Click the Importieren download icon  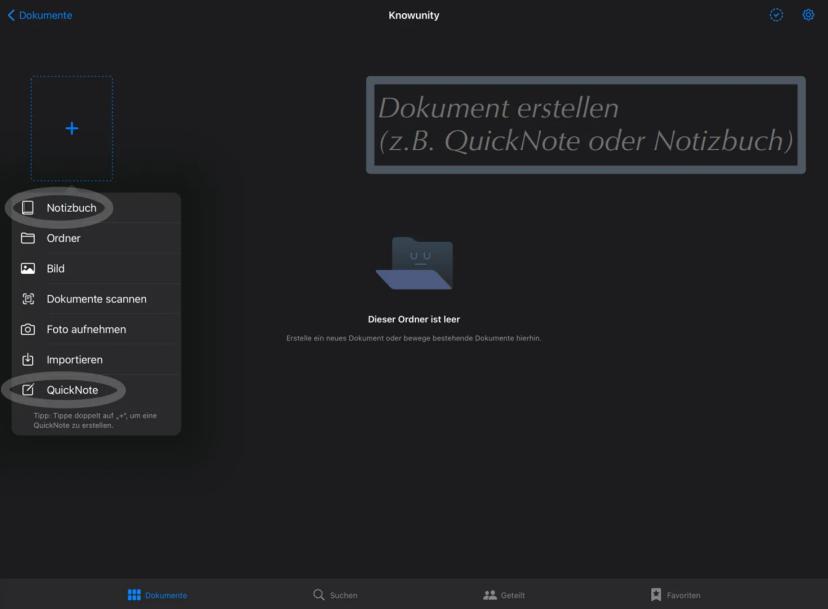[28, 360]
